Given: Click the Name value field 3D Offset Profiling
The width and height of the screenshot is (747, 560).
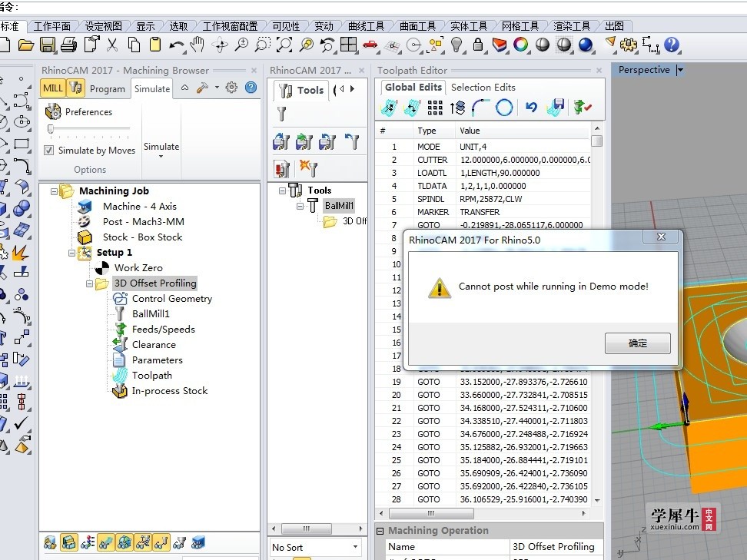Looking at the screenshot, I should 556,547.
